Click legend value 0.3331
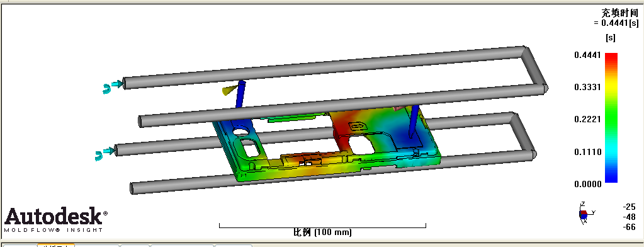 588,87
